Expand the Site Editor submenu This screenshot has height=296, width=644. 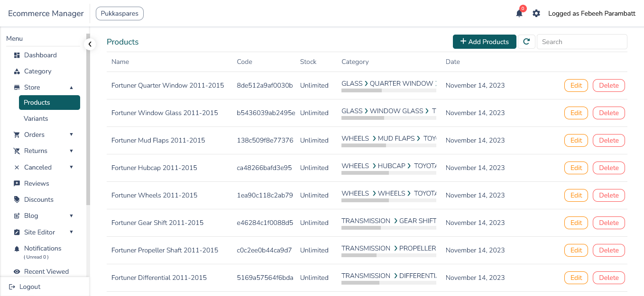point(72,233)
